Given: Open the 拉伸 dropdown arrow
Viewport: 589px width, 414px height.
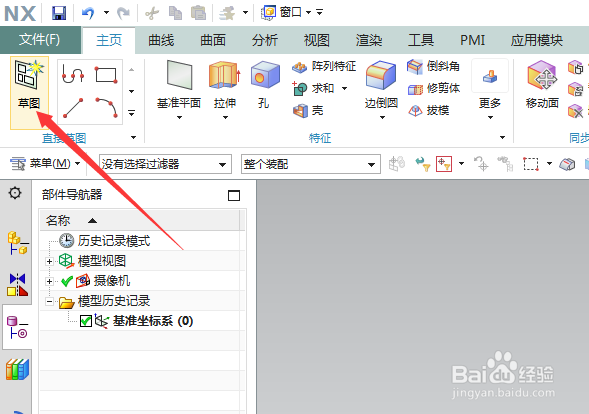Looking at the screenshot, I should point(225,118).
